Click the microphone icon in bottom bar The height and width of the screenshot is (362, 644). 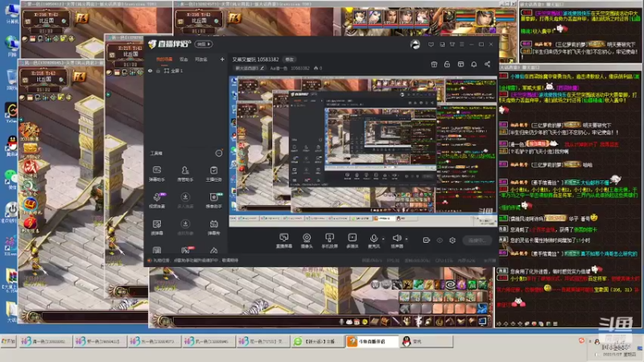pos(374,240)
